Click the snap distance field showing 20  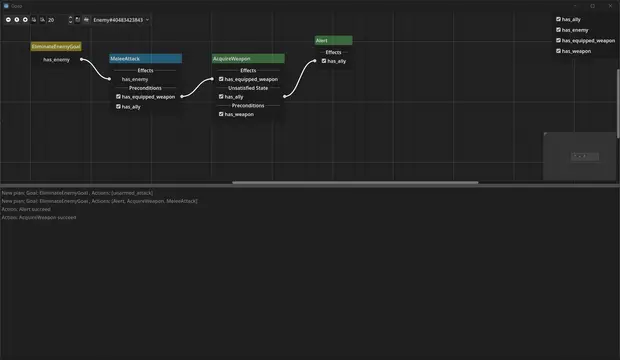point(57,20)
